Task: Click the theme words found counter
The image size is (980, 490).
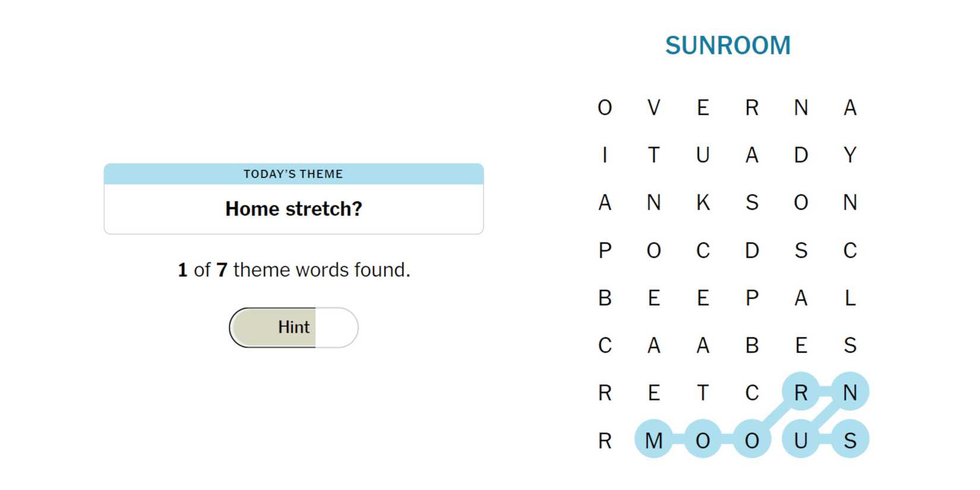Action: click(293, 270)
